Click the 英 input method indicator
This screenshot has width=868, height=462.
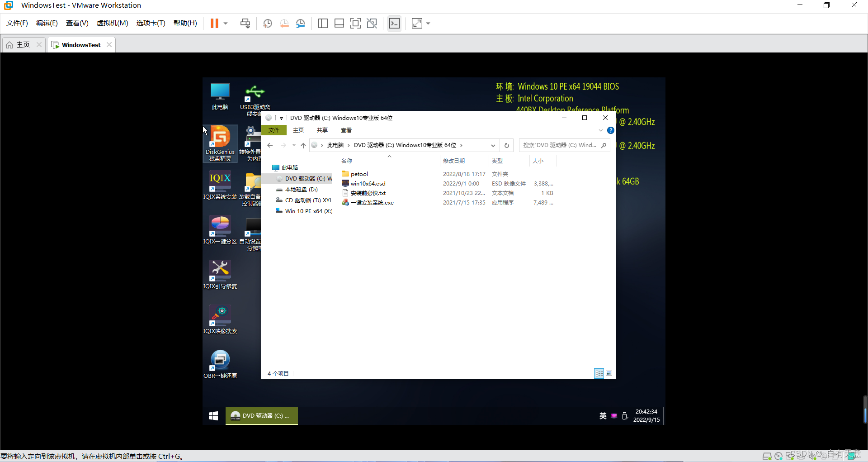603,416
